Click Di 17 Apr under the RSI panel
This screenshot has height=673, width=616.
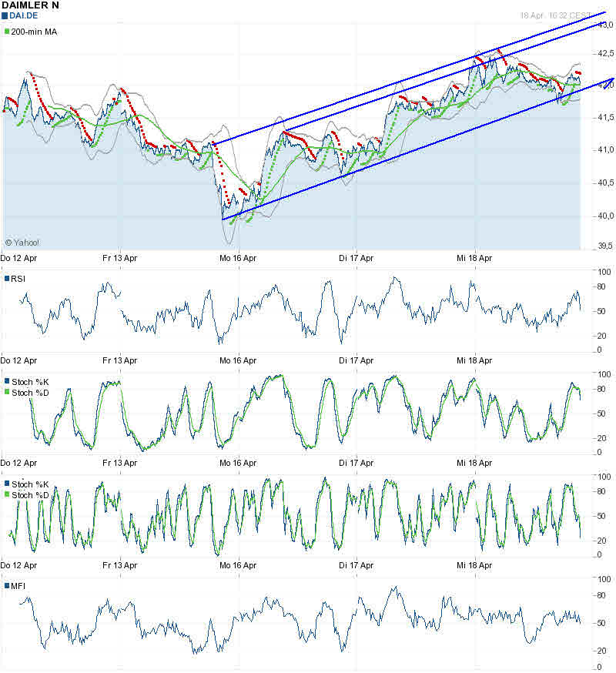coord(356,360)
